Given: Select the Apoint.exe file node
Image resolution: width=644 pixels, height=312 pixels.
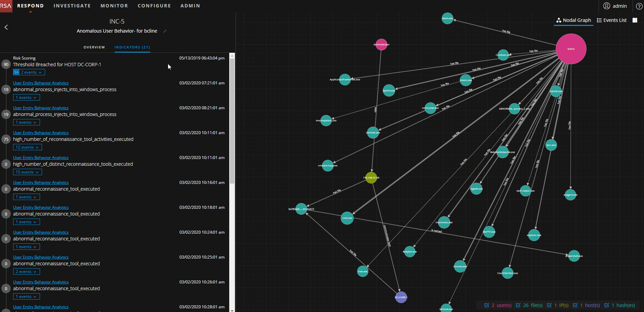Looking at the screenshot, I should point(389,90).
